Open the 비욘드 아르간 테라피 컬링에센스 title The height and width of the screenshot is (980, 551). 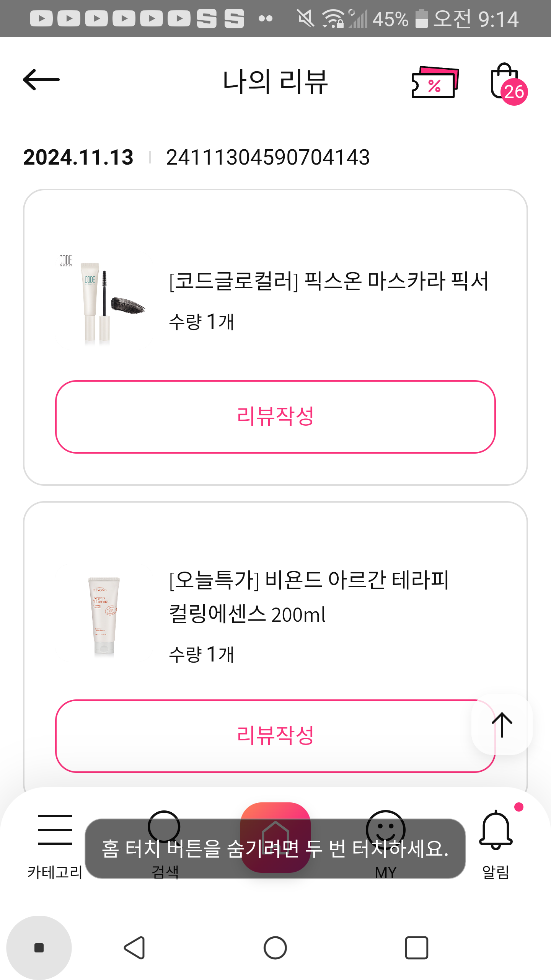(x=309, y=597)
